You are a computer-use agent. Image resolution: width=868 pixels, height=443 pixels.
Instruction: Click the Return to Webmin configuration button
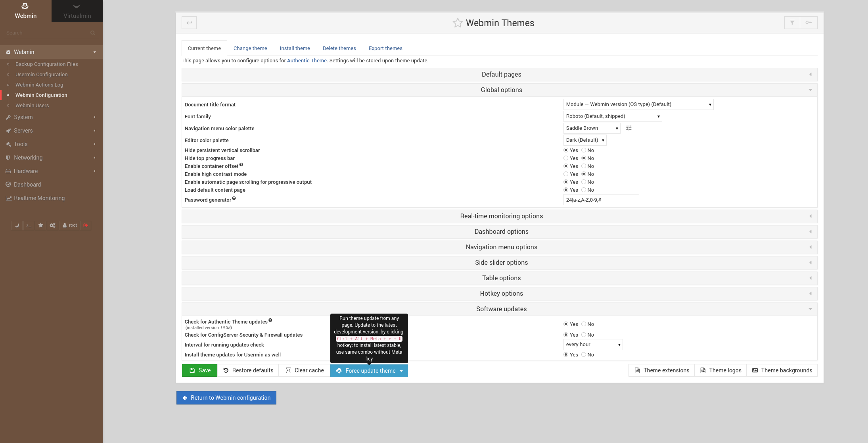(226, 397)
